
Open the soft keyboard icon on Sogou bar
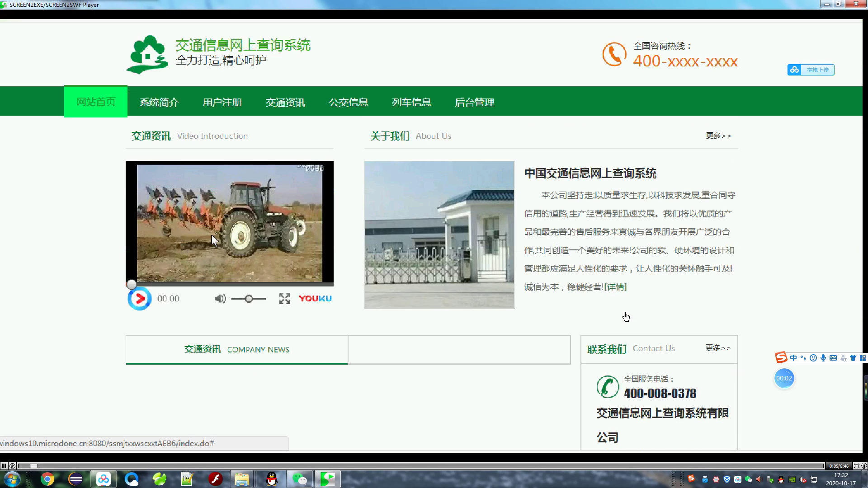[x=833, y=358]
